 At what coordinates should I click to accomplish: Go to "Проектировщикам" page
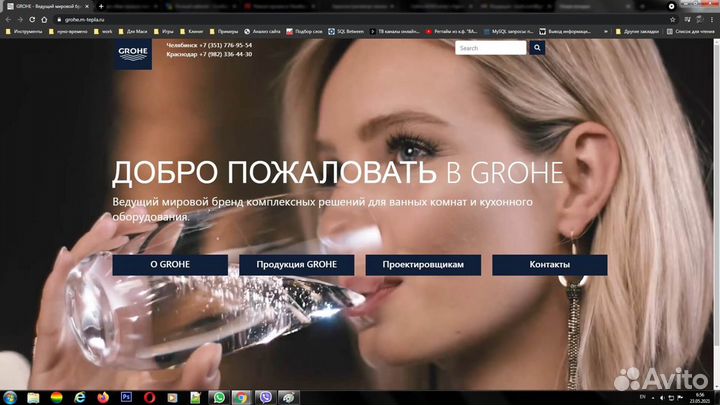pos(423,265)
